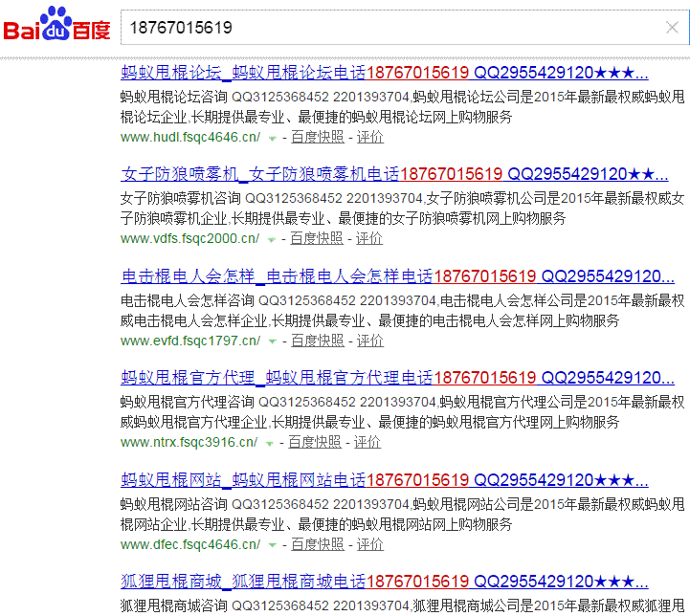Image resolution: width=690 pixels, height=616 pixels.
Task: Open the 蚂蚁甩棍网站 search result title
Action: tap(384, 480)
